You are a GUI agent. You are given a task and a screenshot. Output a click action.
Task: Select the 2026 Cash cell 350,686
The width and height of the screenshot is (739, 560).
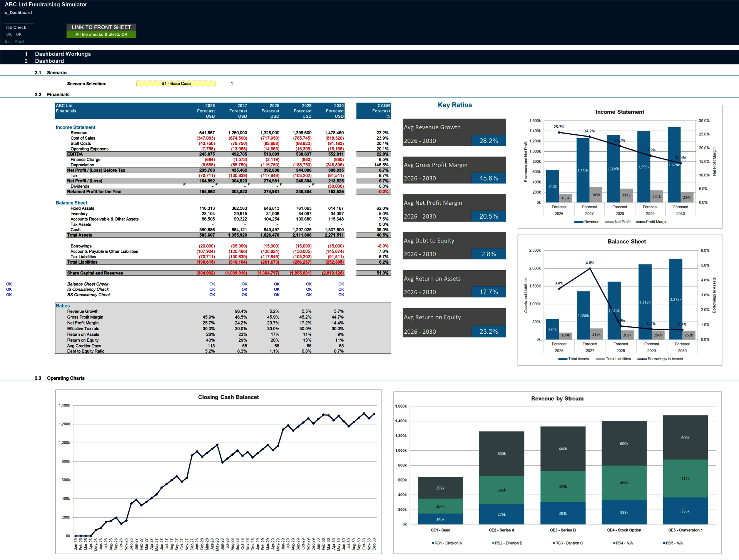point(207,230)
